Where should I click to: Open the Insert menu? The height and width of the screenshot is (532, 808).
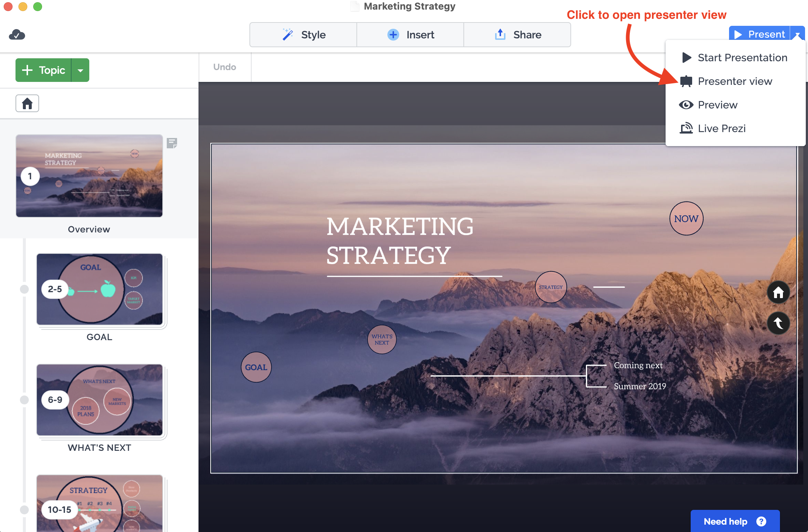coord(410,35)
